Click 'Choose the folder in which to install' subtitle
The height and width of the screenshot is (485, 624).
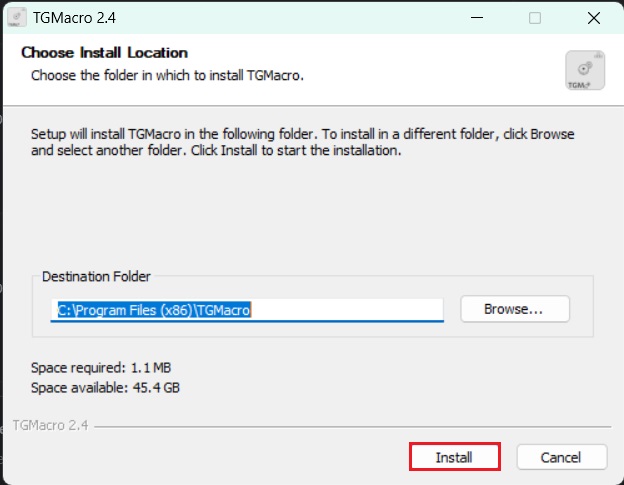point(167,75)
